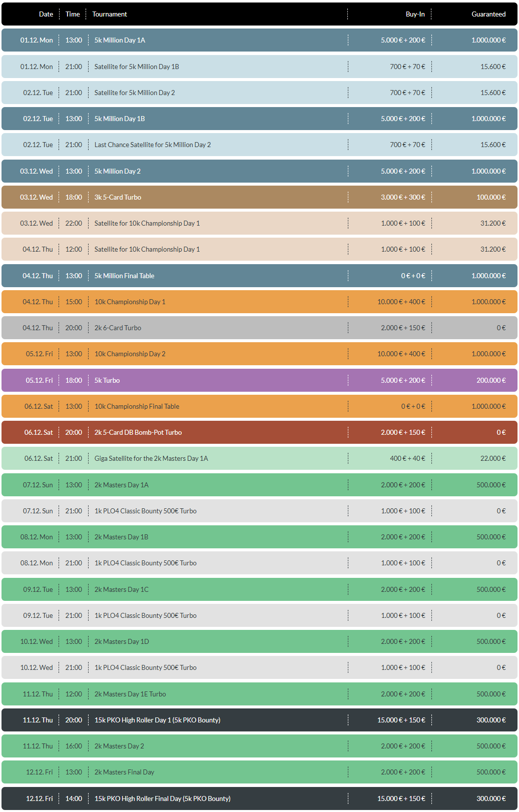Open 15k PKO High Roller Day 1

click(157, 720)
